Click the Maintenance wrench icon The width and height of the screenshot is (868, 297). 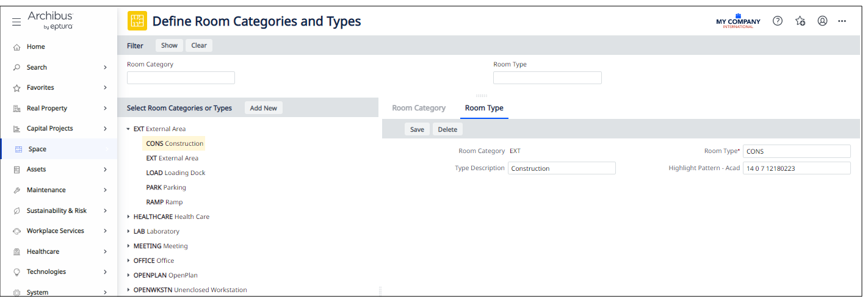[17, 190]
